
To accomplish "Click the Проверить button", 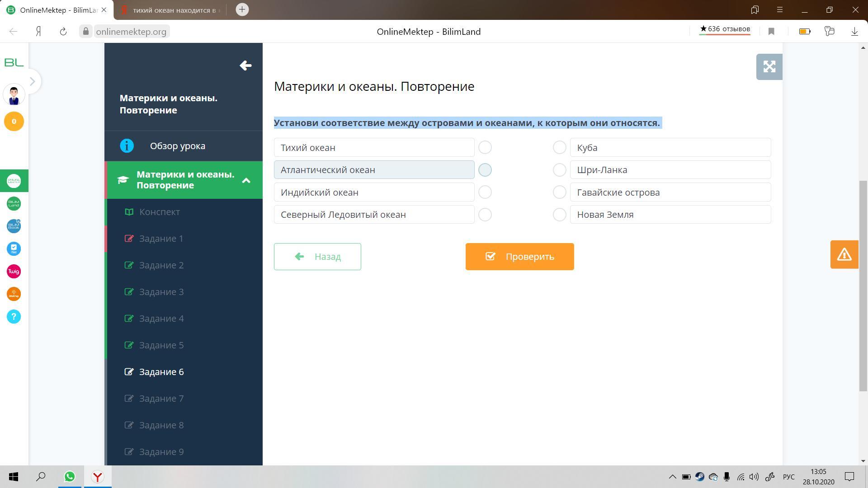I will coord(519,257).
